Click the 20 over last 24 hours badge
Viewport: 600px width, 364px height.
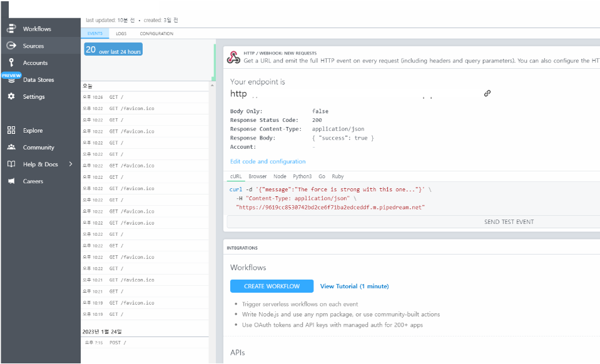[113, 49]
